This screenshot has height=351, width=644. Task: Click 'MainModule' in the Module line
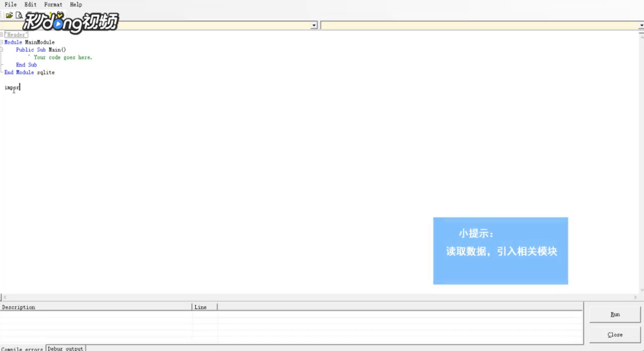tap(39, 42)
